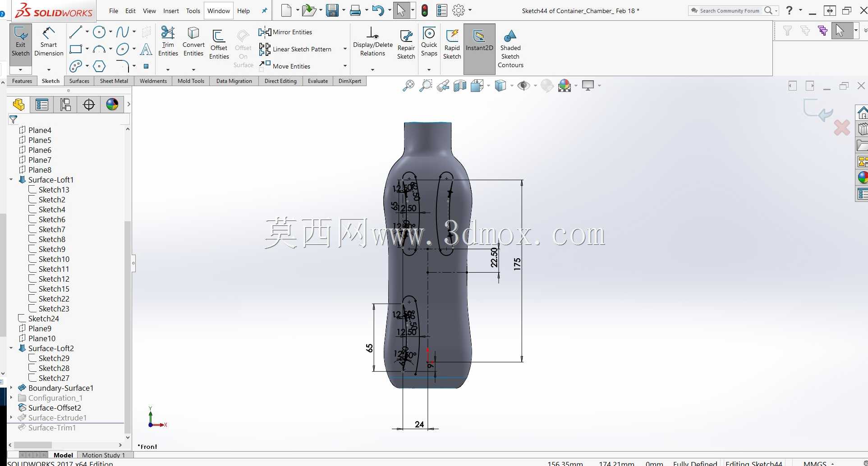Open the ConfigurationManager tab
This screenshot has width=868, height=466.
click(65, 105)
